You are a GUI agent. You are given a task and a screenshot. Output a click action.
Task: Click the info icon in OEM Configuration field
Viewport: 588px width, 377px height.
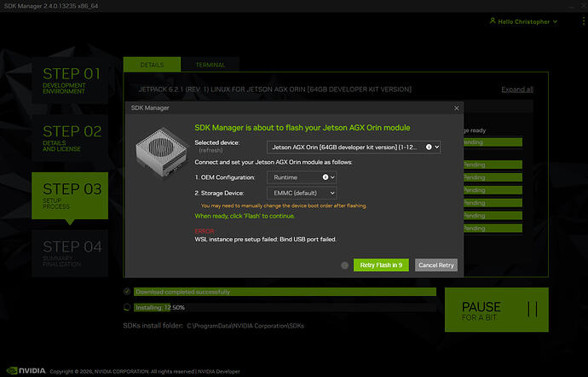(x=326, y=177)
